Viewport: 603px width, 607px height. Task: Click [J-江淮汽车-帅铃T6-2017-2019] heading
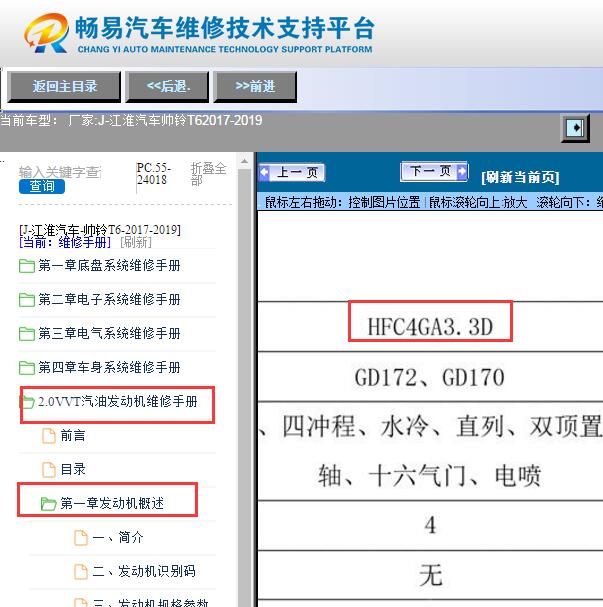point(100,230)
